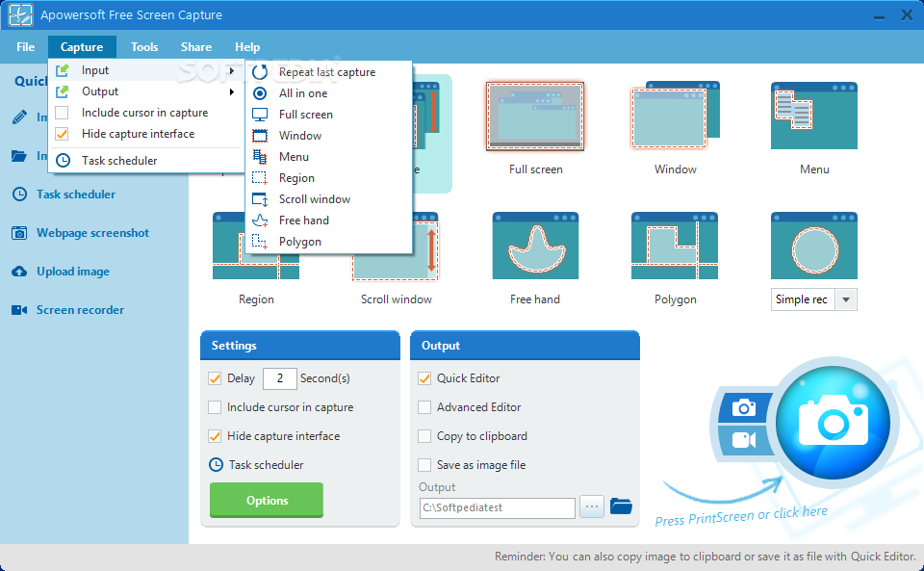The width and height of the screenshot is (924, 571).
Task: Click the Free hand submenu icon
Action: [260, 221]
